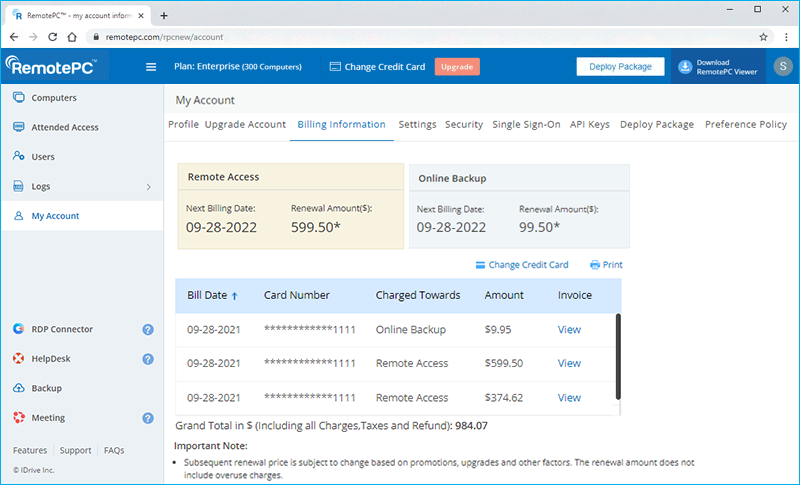View invoice for $374.62 Remote Access
Image resolution: width=800 pixels, height=485 pixels.
(569, 398)
